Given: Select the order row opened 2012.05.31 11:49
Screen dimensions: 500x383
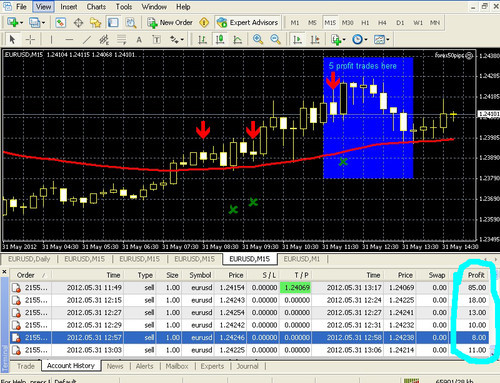Looking at the screenshot, I should 249,288.
